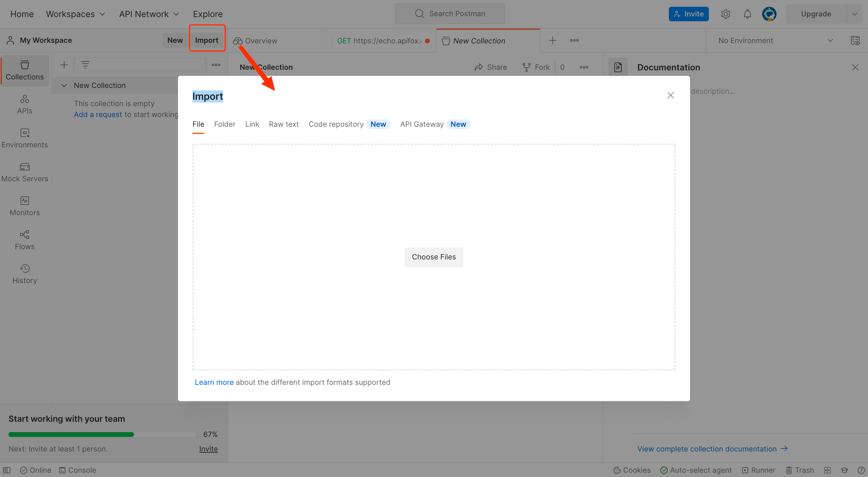The image size is (868, 477).
Task: Open Auto-select agent options
Action: pyautogui.click(x=696, y=470)
